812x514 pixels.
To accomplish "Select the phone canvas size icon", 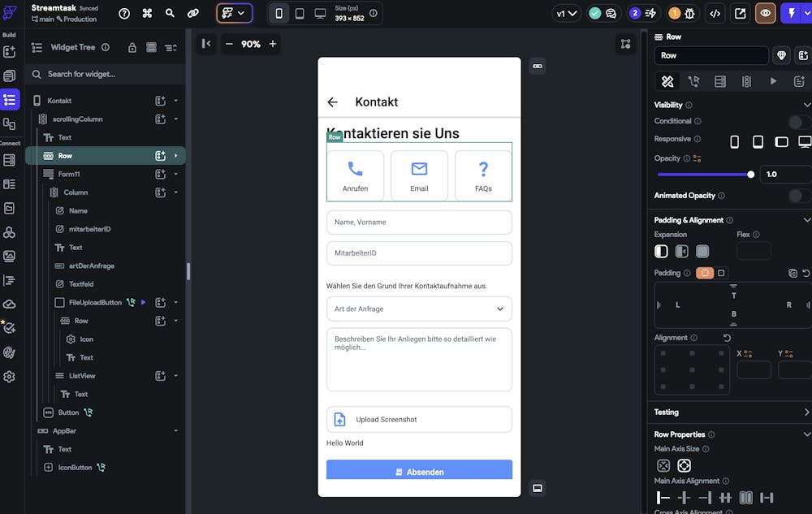I will click(x=279, y=14).
